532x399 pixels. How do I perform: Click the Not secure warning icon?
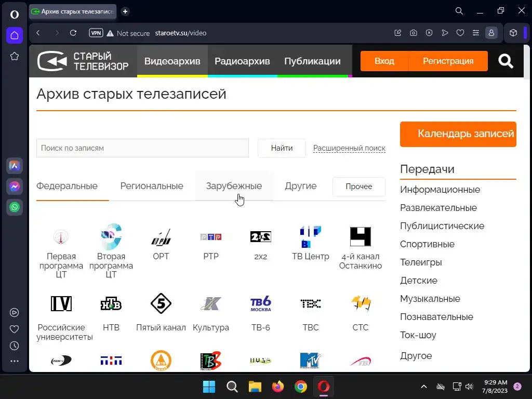click(x=110, y=33)
